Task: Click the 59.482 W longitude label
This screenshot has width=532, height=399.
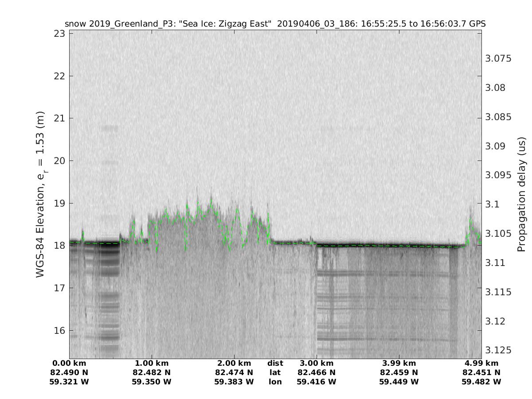Action: tap(481, 382)
